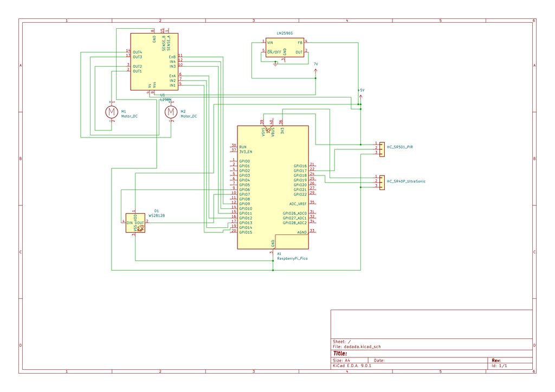Screen dimensions: 555x392
Task: Select the HC_SR501_PIR connector symbol
Action: point(382,149)
